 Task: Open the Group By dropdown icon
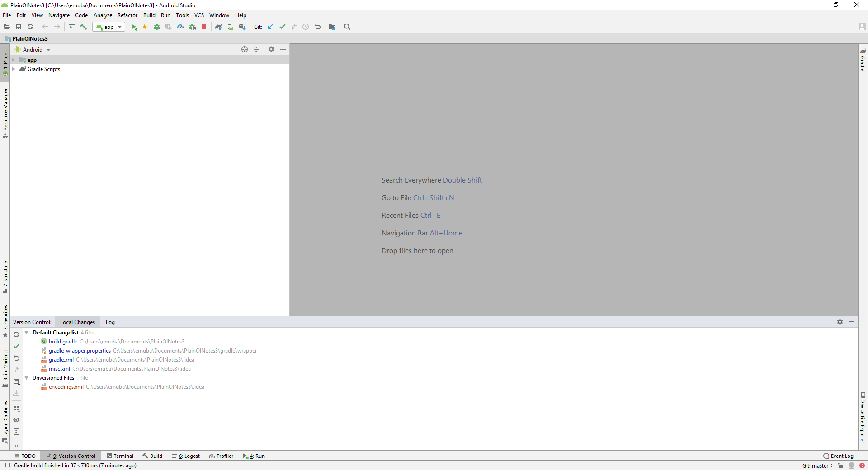tap(16, 409)
